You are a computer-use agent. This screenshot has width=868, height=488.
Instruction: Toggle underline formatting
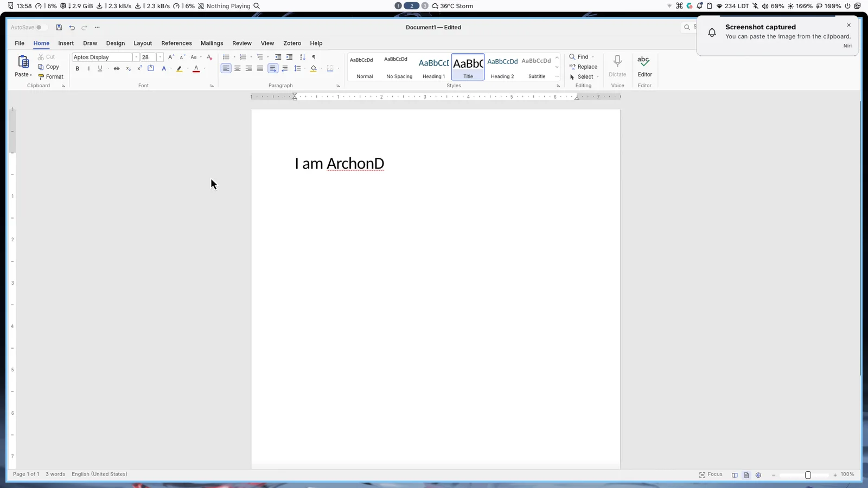pos(100,68)
